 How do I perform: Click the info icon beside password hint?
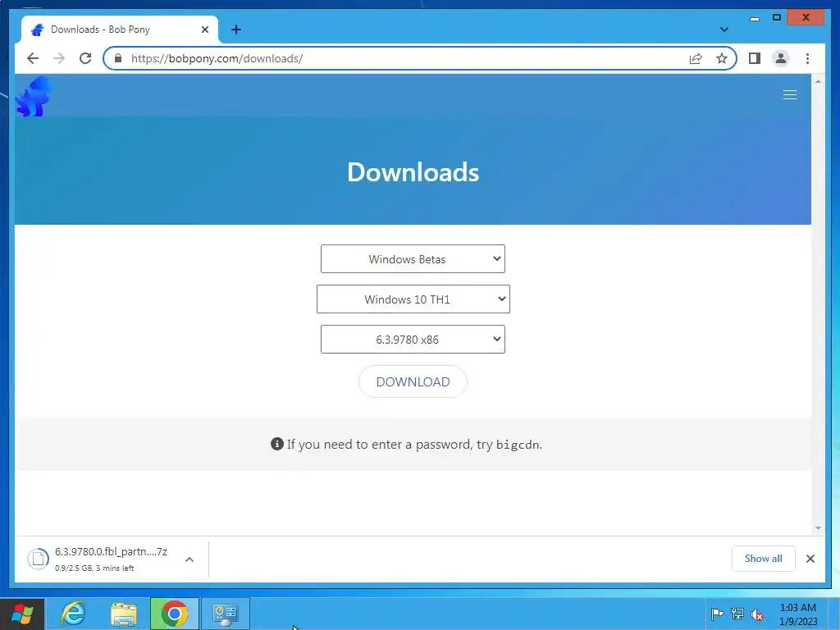click(x=277, y=444)
